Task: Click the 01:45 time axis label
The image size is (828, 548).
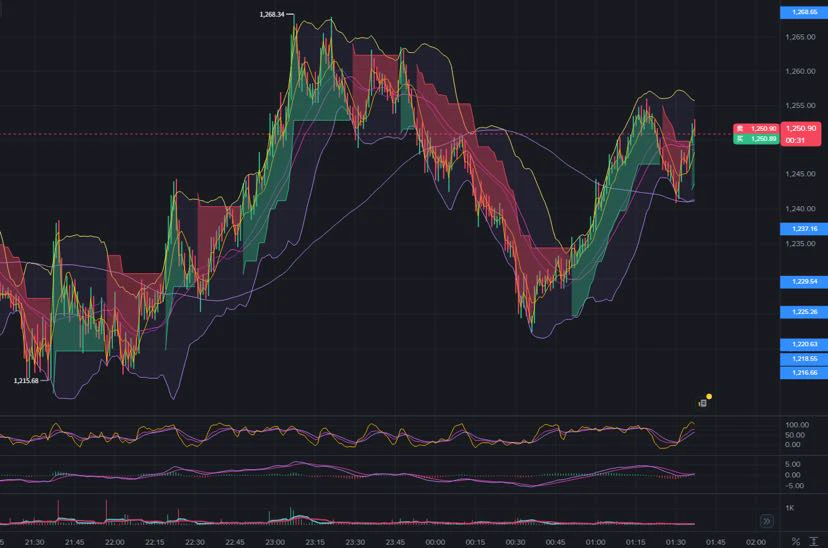Action: 716,542
